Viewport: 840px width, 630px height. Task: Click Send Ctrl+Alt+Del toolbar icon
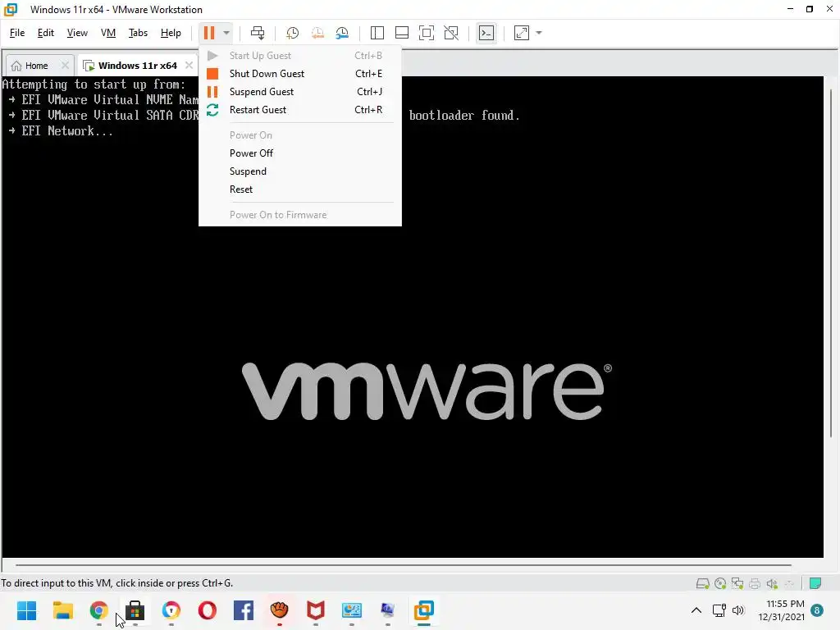click(x=258, y=33)
